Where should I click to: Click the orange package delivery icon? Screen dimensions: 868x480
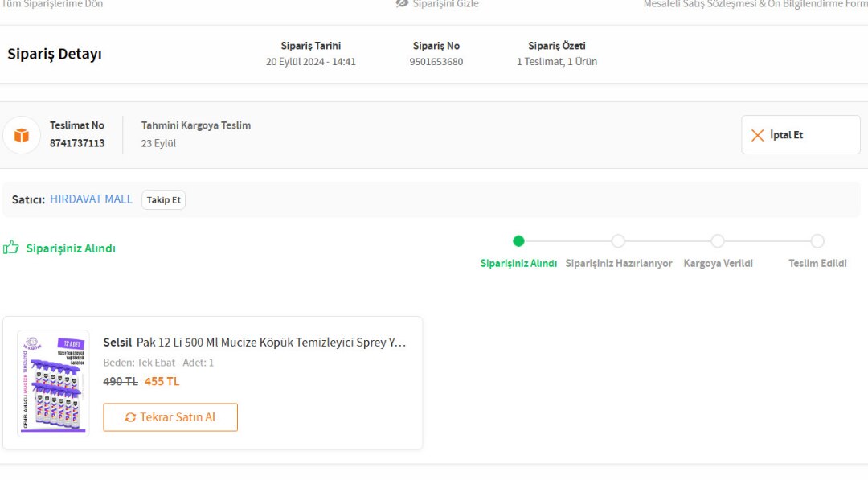(22, 135)
